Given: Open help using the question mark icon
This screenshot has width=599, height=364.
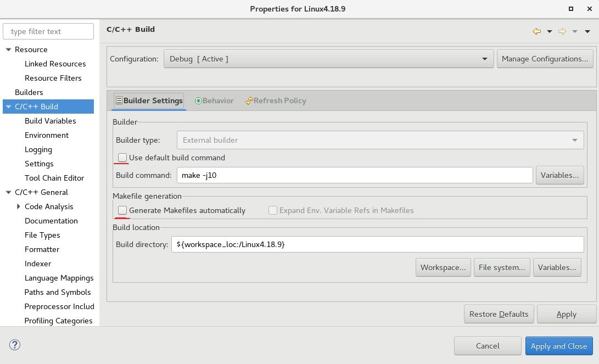Looking at the screenshot, I should 14,345.
